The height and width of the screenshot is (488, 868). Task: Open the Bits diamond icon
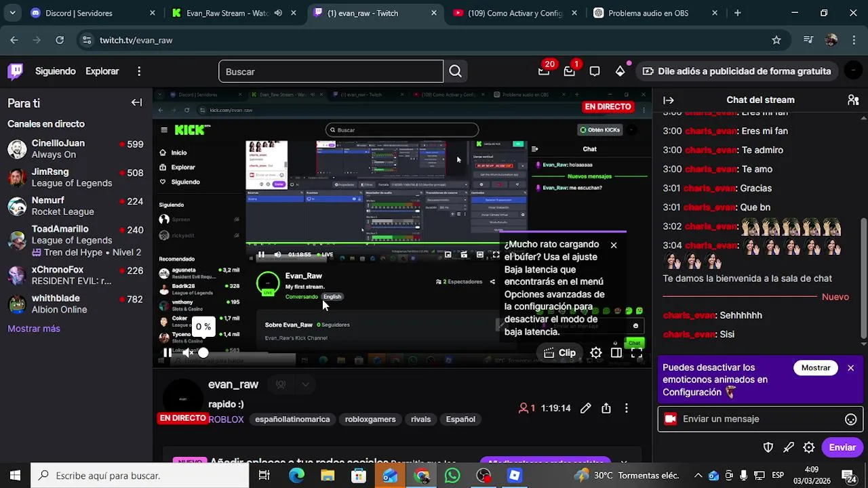pos(620,71)
